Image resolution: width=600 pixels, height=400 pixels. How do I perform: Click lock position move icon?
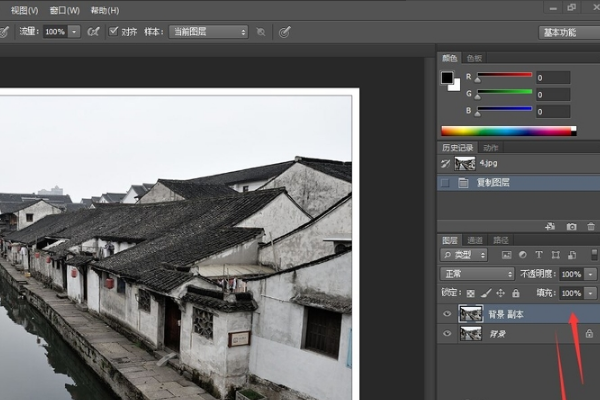click(501, 293)
